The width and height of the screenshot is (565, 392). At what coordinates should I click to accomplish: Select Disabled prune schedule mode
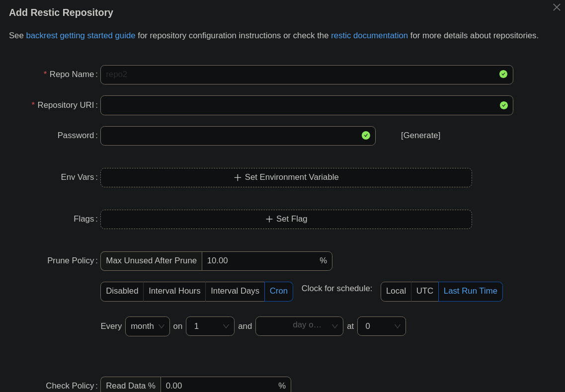click(x=122, y=292)
